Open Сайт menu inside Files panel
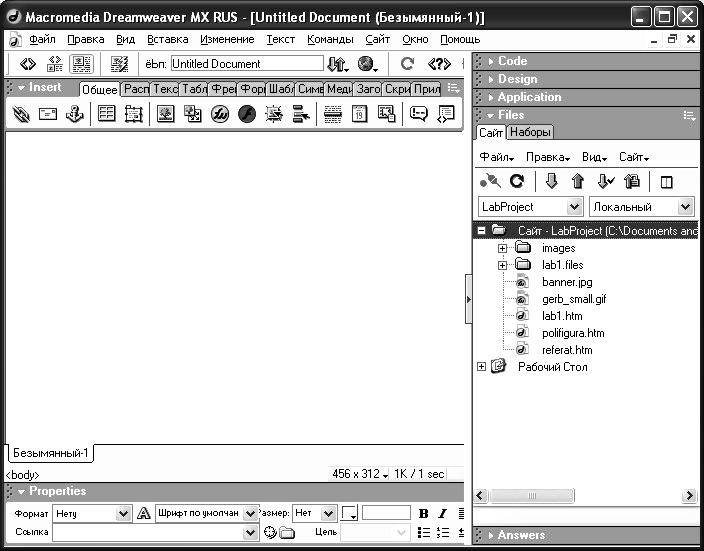704x551 pixels. (x=634, y=157)
